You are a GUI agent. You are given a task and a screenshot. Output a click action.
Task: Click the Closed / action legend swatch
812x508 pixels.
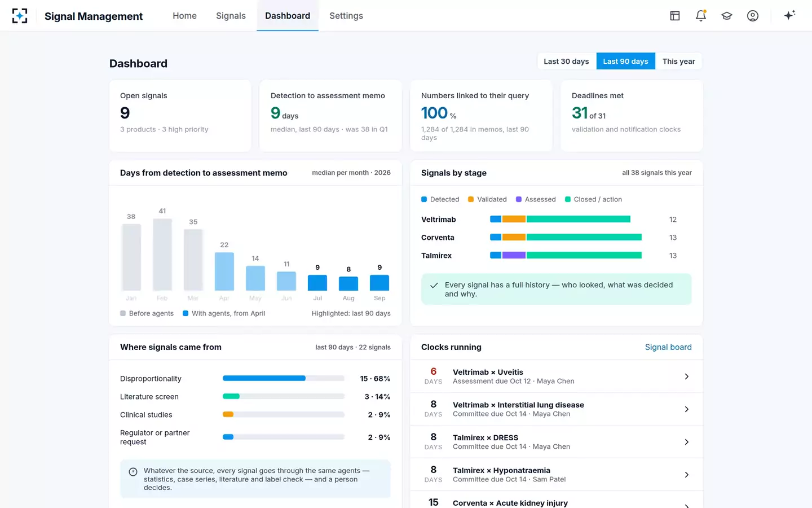[x=568, y=199]
